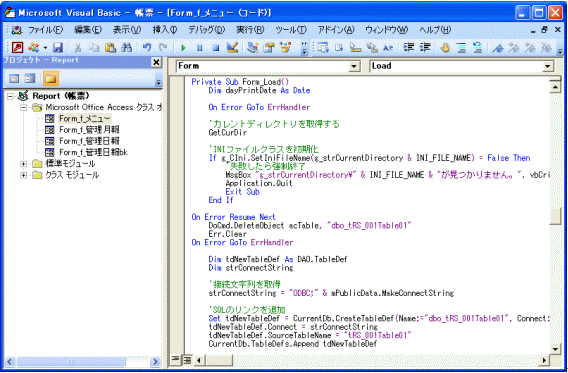Click the List Constants icon
The width and height of the screenshot is (568, 373).
pyautogui.click(x=339, y=47)
